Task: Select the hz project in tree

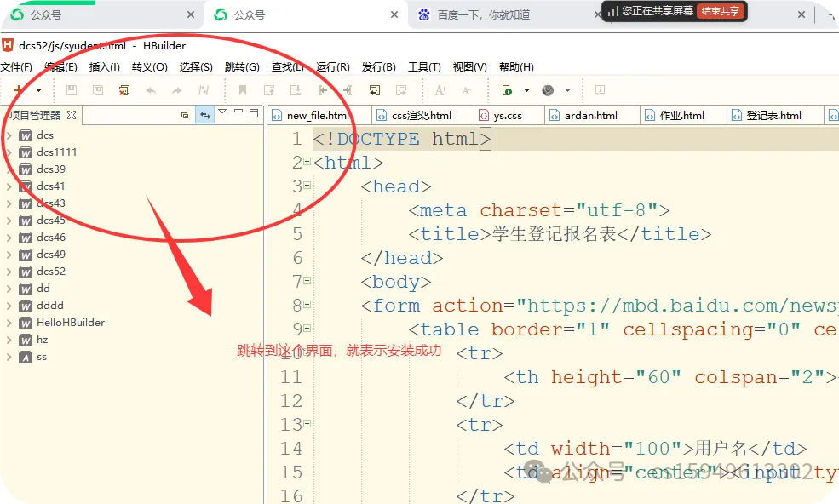Action: click(43, 339)
